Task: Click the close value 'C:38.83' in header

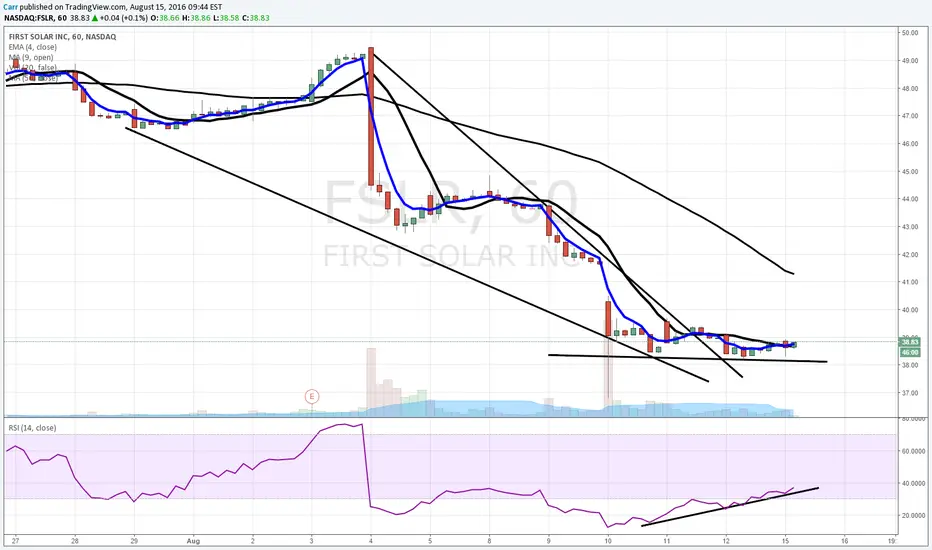Action: (x=256, y=18)
